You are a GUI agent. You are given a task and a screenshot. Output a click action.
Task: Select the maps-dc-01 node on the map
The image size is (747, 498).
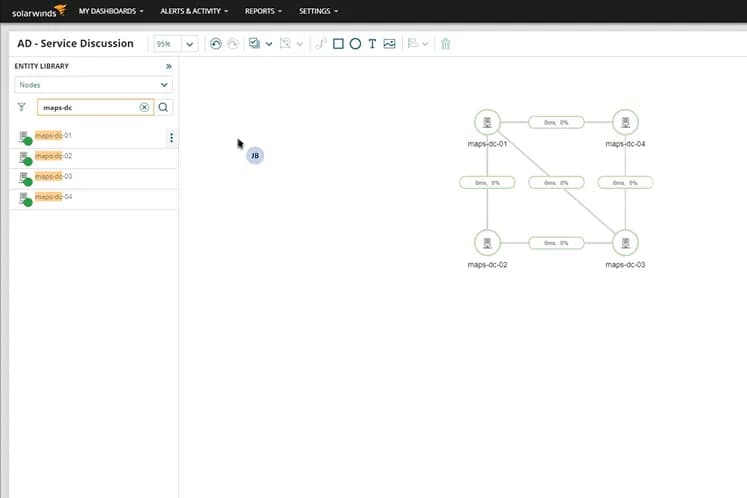487,122
